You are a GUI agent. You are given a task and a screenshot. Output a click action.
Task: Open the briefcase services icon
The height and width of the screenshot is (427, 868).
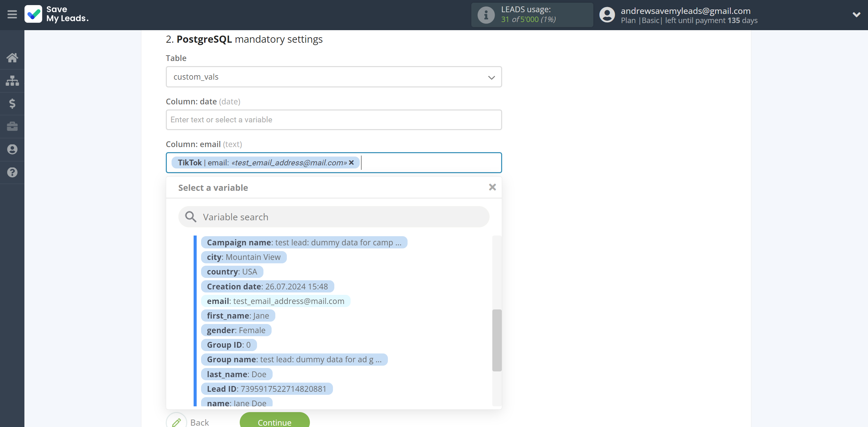pyautogui.click(x=12, y=126)
